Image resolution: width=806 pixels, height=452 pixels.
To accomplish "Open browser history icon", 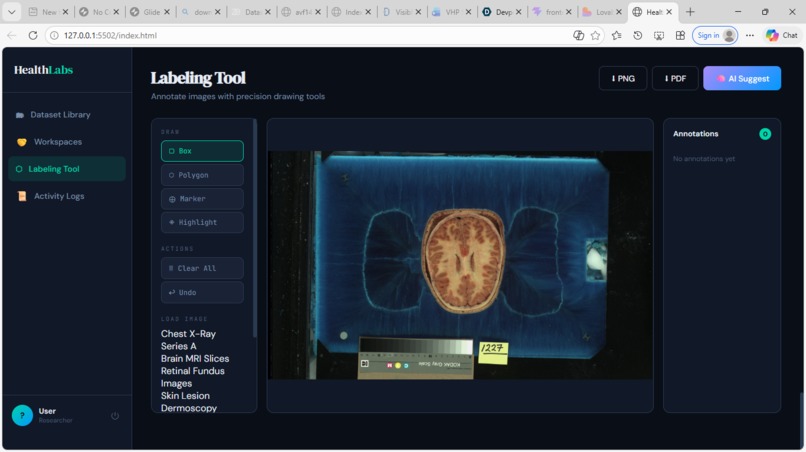I will [x=637, y=35].
